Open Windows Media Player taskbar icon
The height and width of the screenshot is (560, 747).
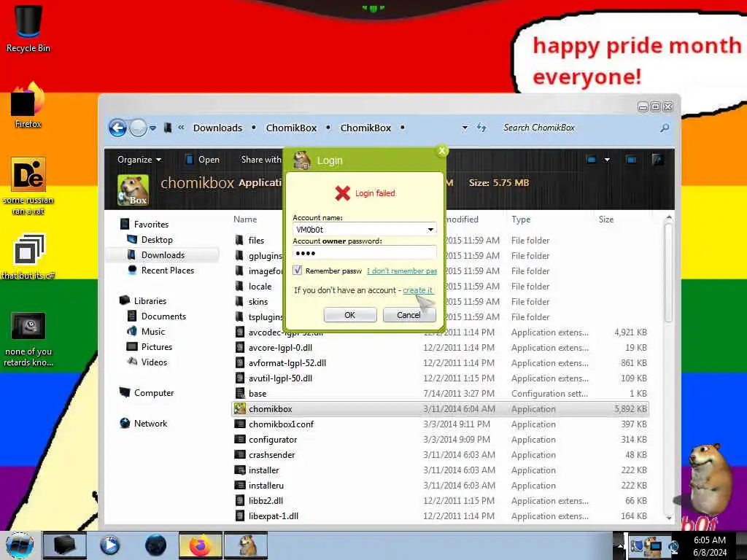click(109, 545)
